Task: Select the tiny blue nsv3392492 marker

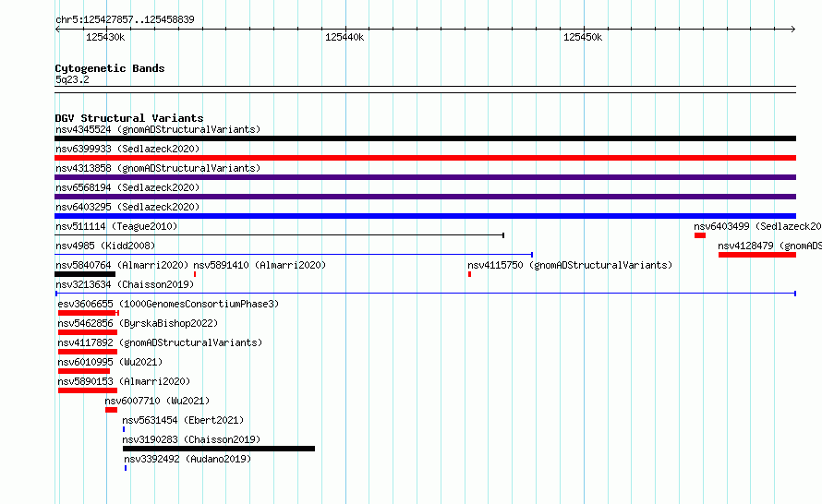Action: [x=126, y=468]
